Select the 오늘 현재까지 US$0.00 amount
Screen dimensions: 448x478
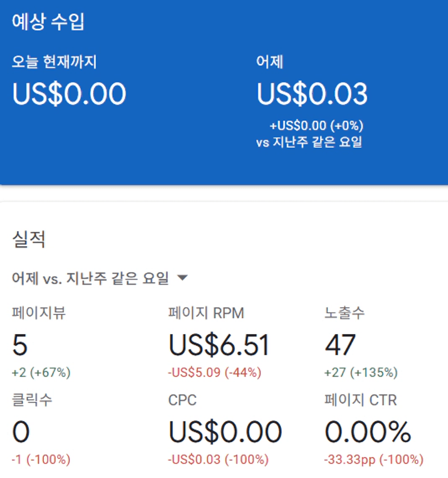tap(69, 94)
